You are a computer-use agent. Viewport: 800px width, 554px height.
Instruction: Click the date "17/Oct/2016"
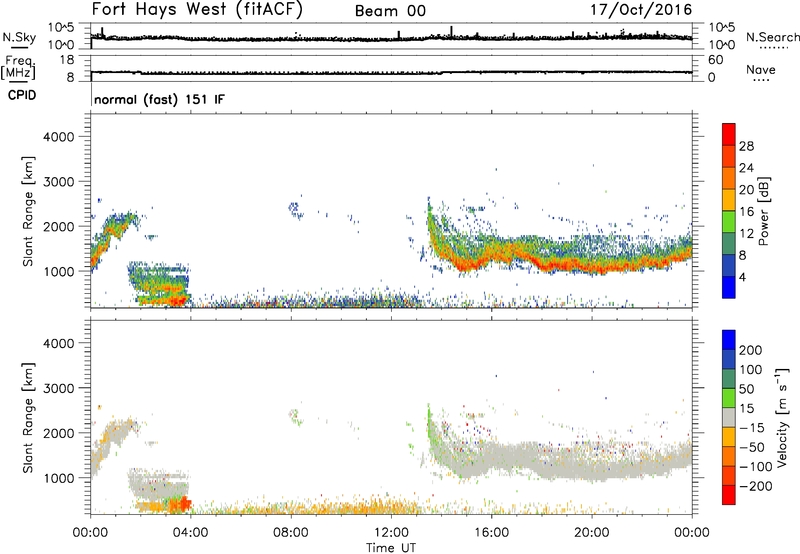pos(641,10)
